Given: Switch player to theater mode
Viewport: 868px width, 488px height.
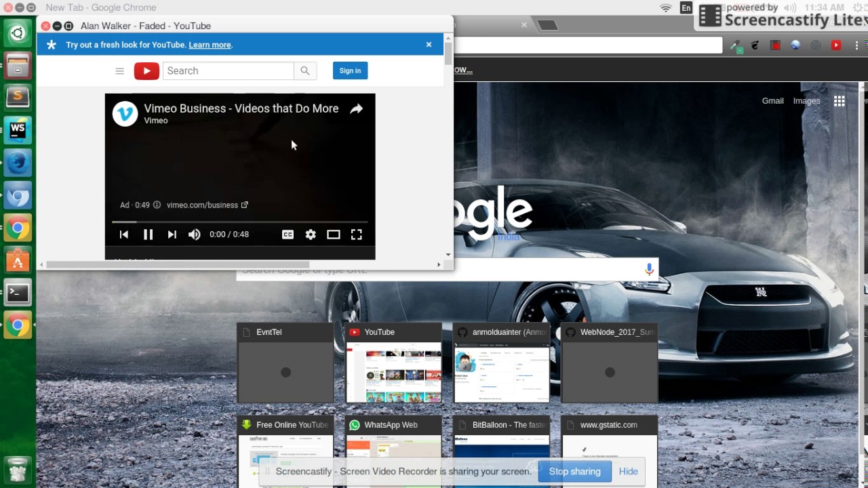Looking at the screenshot, I should (333, 235).
